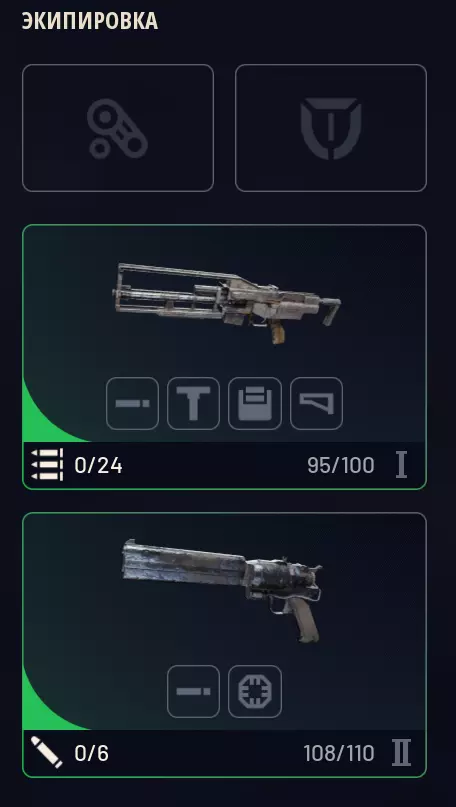
Task: Open the pistol's muzzle attachment slot
Action: tap(194, 691)
